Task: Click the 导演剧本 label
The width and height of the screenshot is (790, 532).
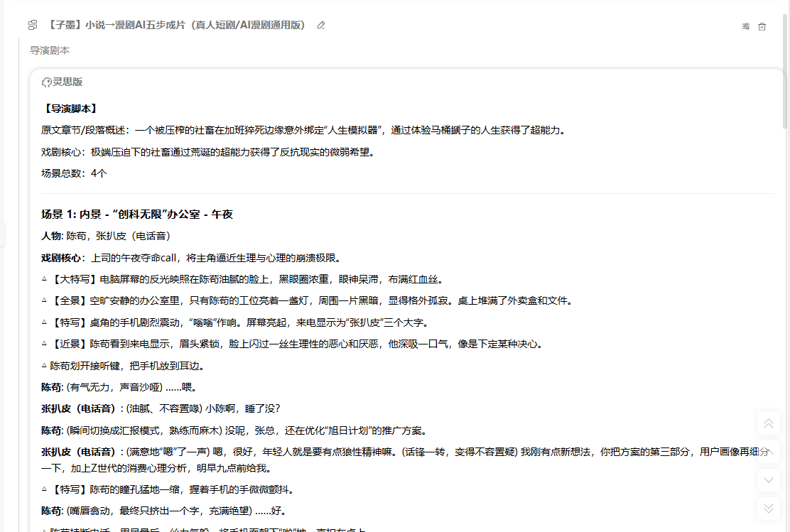Action: tap(50, 50)
